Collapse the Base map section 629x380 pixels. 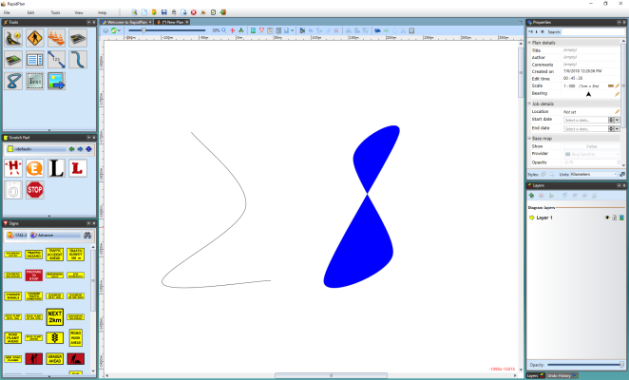click(530, 138)
